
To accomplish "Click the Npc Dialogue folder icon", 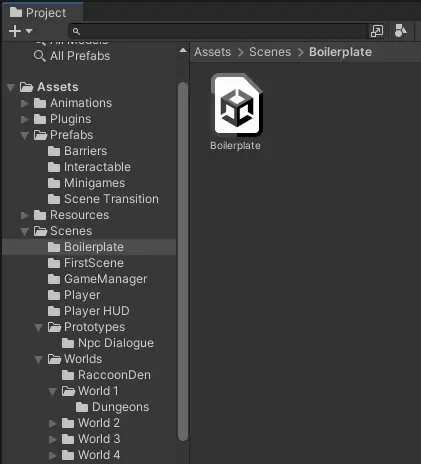I will tap(68, 343).
